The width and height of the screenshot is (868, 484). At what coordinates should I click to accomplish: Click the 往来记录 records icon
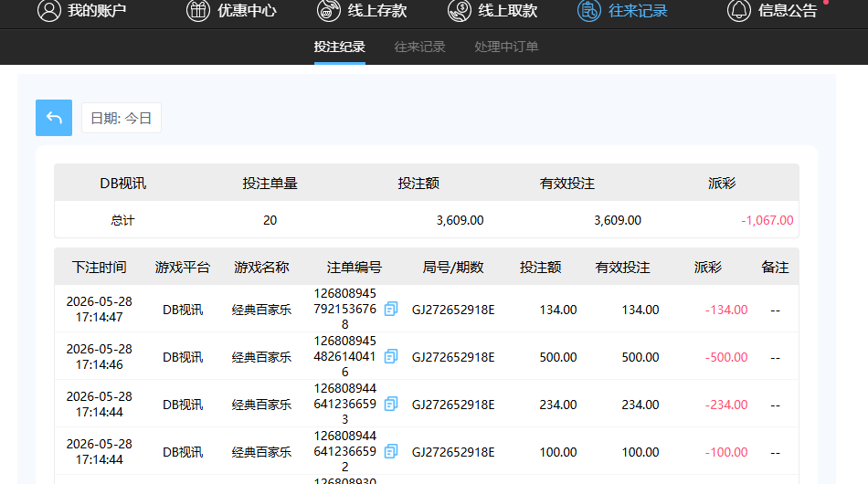pyautogui.click(x=589, y=11)
